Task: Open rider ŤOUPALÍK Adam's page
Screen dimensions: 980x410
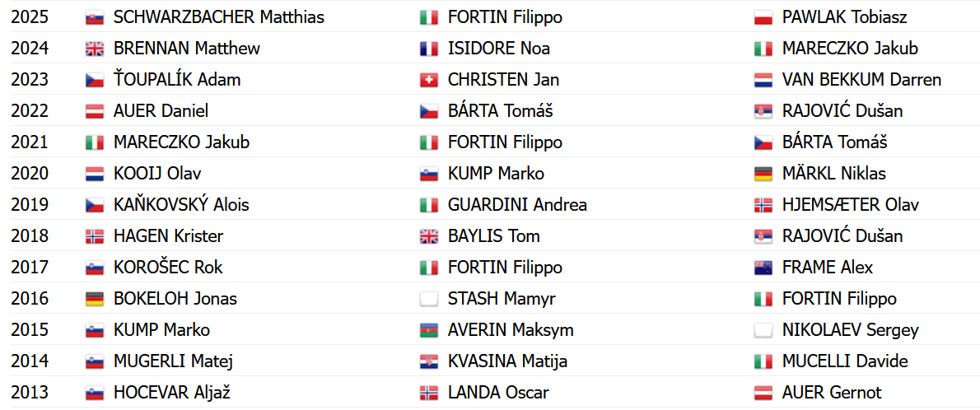Action: (x=177, y=80)
